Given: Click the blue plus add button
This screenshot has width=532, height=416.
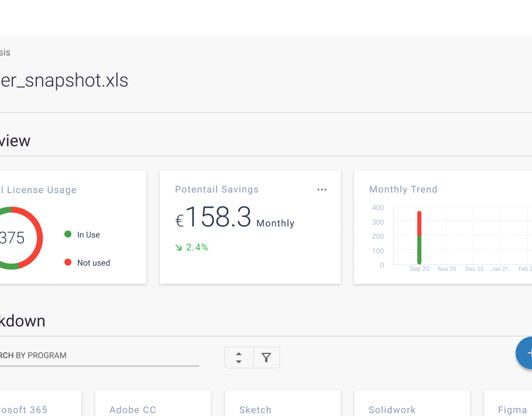Looking at the screenshot, I should [x=524, y=353].
